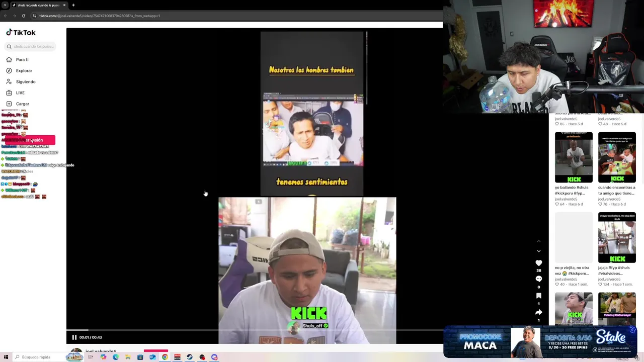The image size is (644, 362).
Task: Select the 'shuls recuerda cuando' browser tab
Action: pyautogui.click(x=39, y=5)
